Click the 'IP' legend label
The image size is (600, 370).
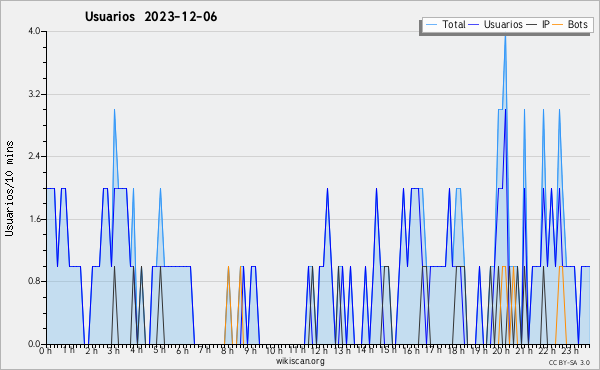(x=546, y=24)
